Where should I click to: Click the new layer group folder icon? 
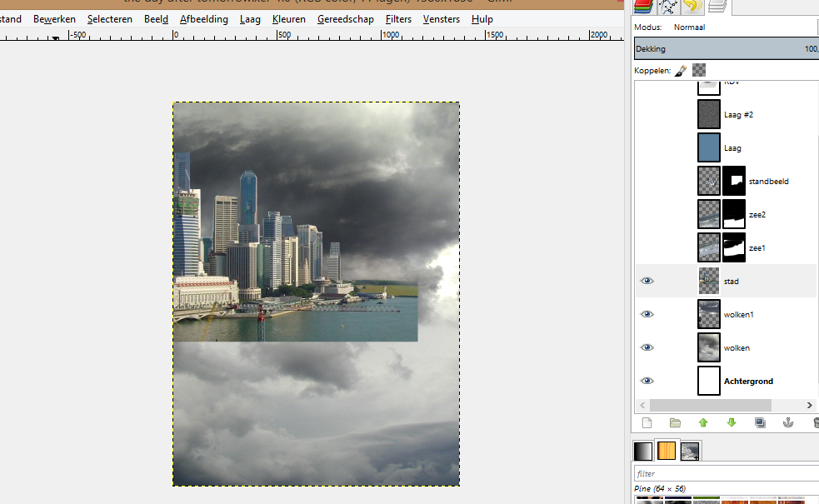675,423
